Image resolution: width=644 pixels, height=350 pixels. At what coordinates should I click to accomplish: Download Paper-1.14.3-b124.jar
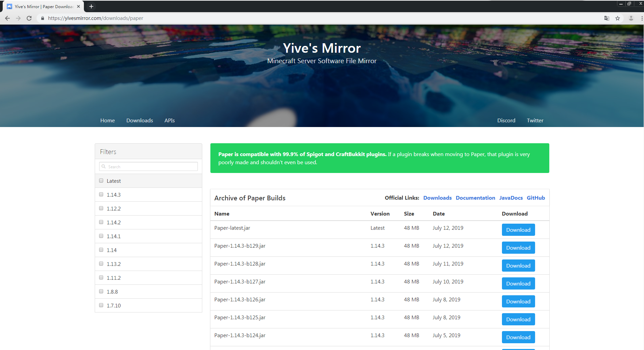click(518, 337)
